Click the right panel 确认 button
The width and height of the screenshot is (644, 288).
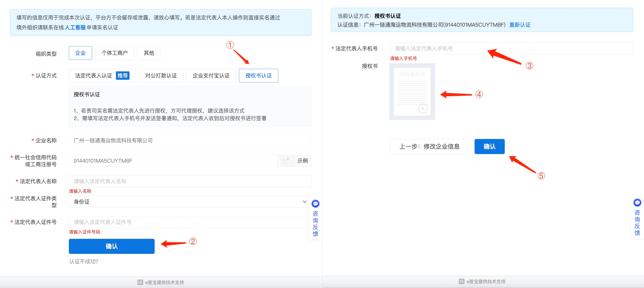(490, 147)
